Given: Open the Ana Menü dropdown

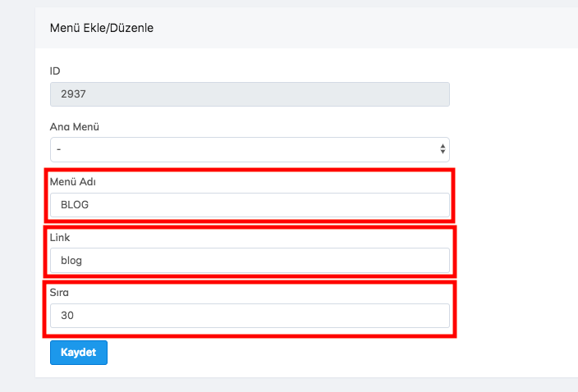Looking at the screenshot, I should point(249,149).
